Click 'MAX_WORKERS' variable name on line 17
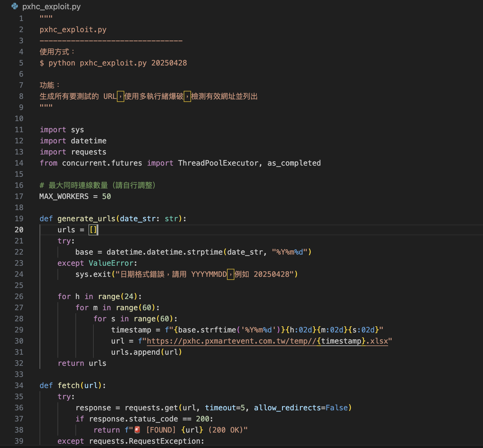Screen dimensions: 483x448 pos(64,197)
